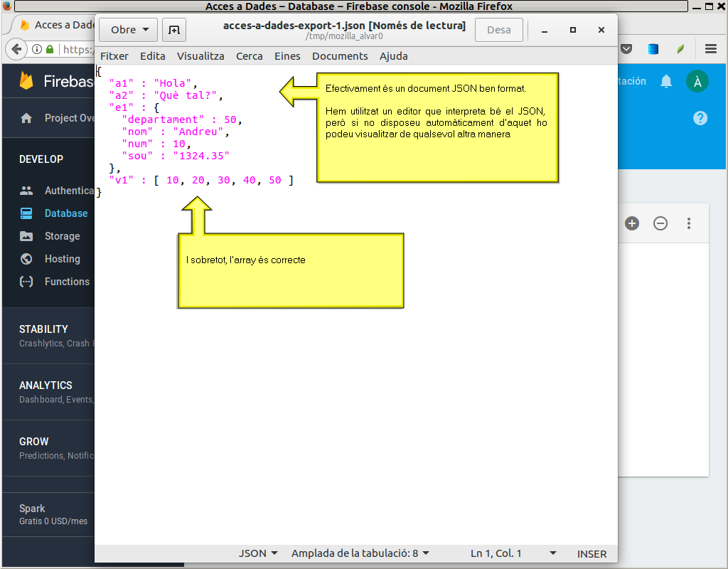Open the Obre dropdown button
The width and height of the screenshot is (728, 569).
click(128, 30)
